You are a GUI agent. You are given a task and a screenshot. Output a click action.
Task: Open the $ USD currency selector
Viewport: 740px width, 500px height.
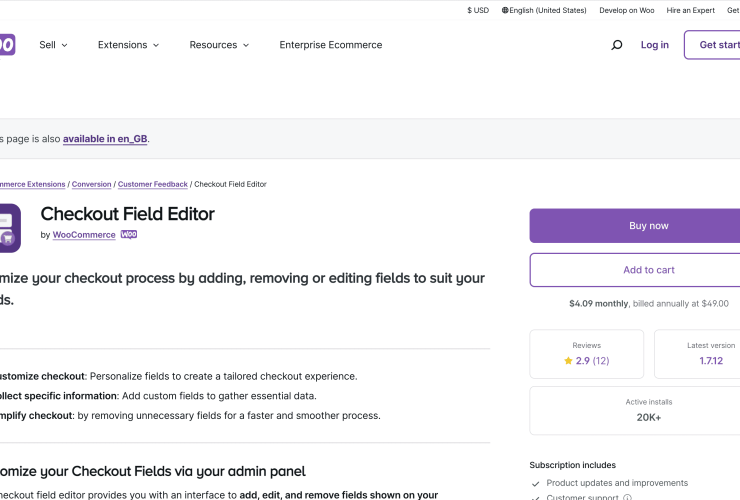pyautogui.click(x=478, y=10)
